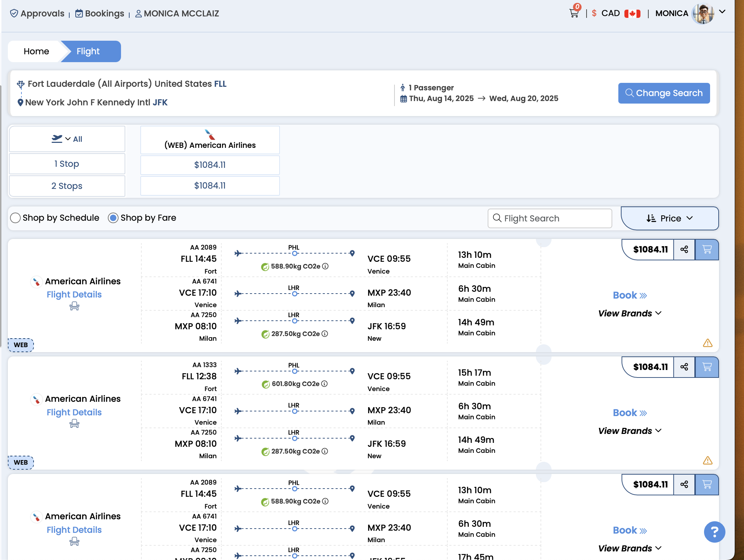744x560 pixels.
Task: Open the help question mark bubble
Action: (x=714, y=532)
